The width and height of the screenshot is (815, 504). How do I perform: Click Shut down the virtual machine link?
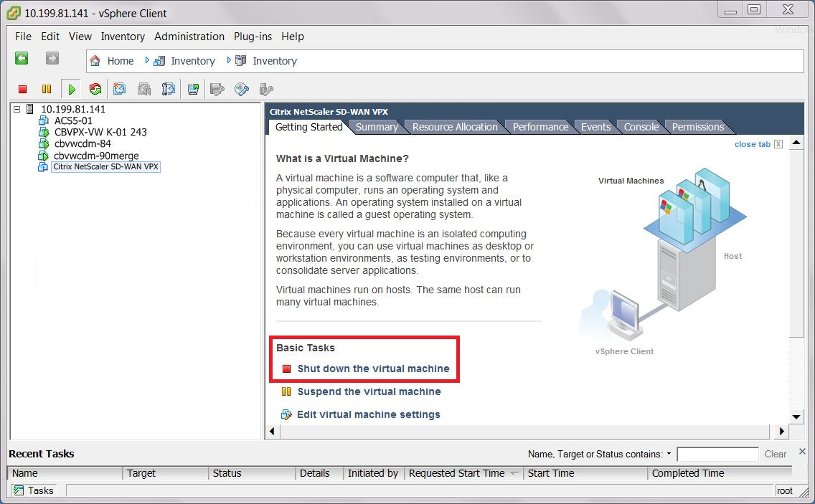pyautogui.click(x=373, y=369)
